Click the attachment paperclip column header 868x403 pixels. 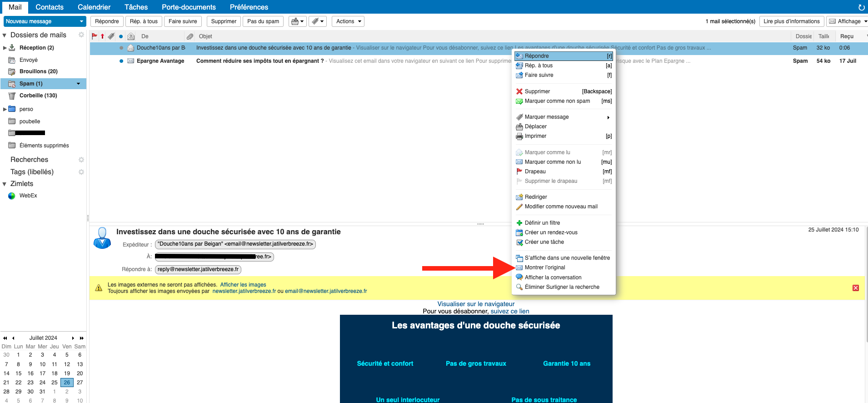(190, 36)
